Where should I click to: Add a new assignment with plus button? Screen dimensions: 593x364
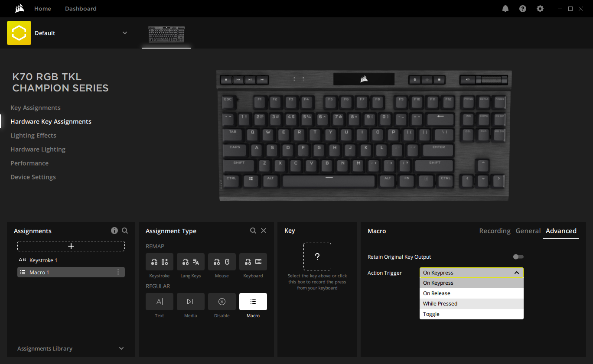[x=71, y=246]
